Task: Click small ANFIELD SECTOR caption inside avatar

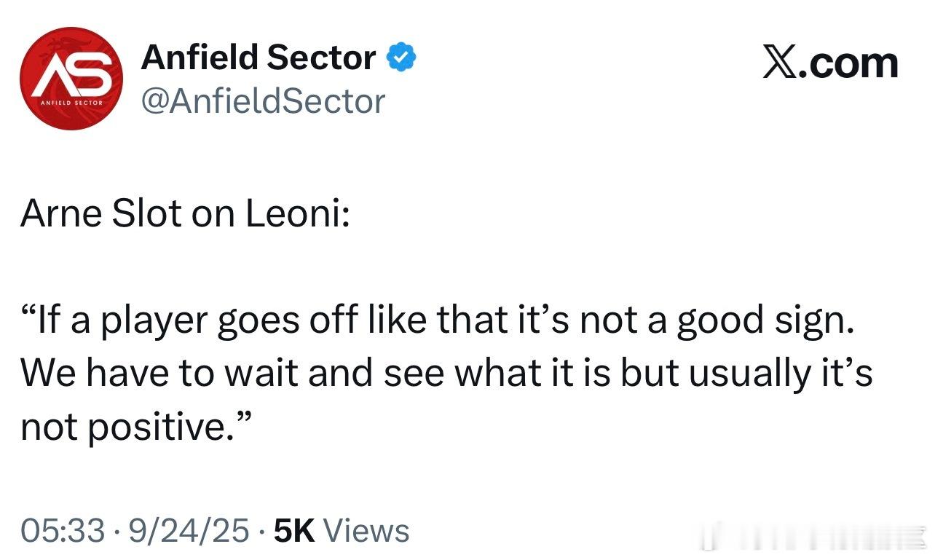Action: [71, 103]
